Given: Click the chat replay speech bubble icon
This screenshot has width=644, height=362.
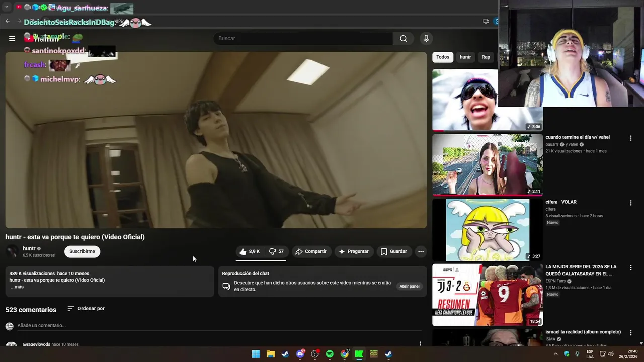Looking at the screenshot, I should point(226,286).
